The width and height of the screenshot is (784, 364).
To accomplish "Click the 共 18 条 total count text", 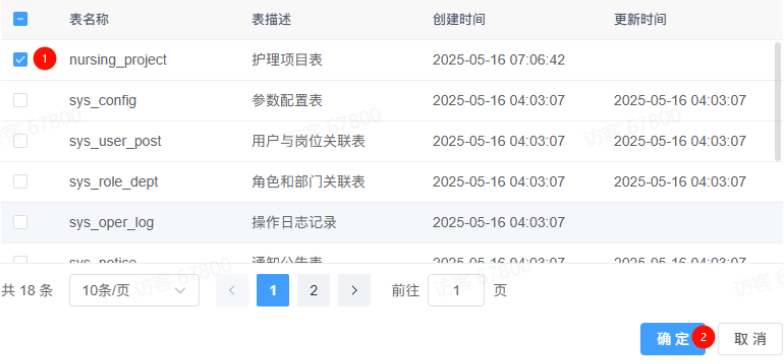I will click(x=28, y=290).
